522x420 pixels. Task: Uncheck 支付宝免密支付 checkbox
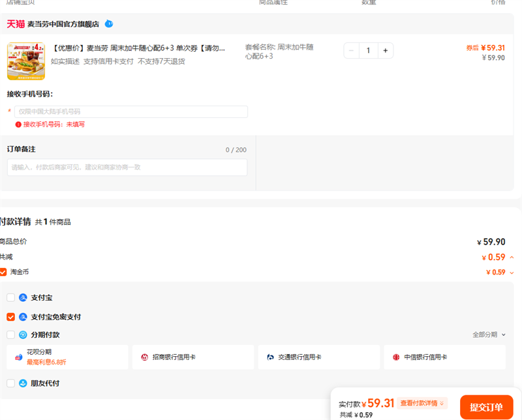[x=10, y=317]
